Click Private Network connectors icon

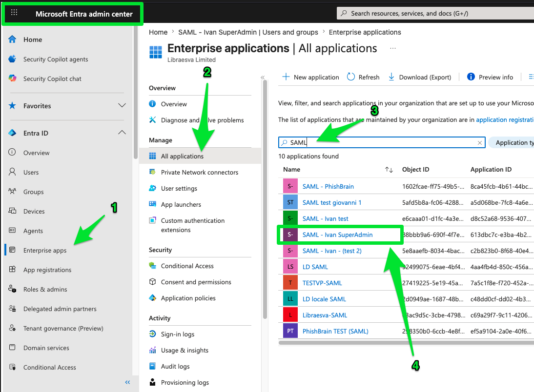coord(153,172)
